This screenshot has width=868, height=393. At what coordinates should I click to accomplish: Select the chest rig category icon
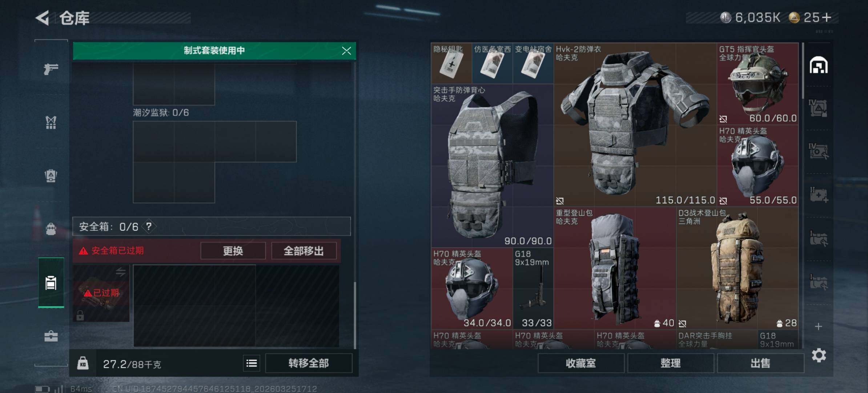tap(51, 122)
